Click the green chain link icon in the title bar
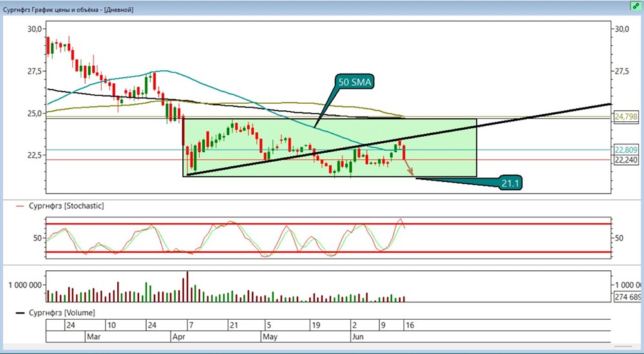 [635, 6]
